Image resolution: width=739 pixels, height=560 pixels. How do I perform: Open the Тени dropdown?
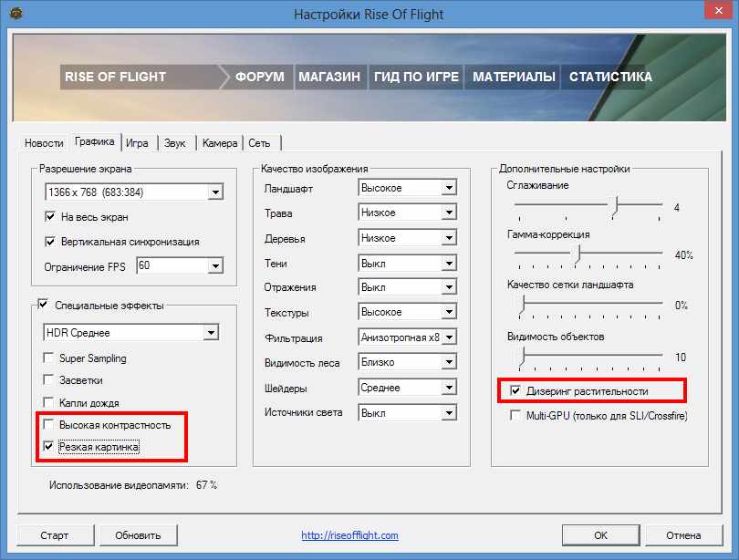pyautogui.click(x=407, y=264)
